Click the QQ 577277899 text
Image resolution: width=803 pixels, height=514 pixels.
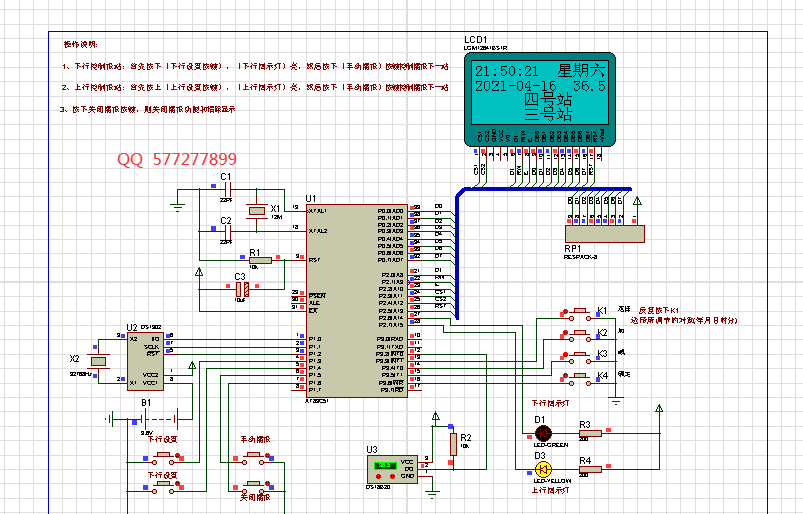(177, 159)
